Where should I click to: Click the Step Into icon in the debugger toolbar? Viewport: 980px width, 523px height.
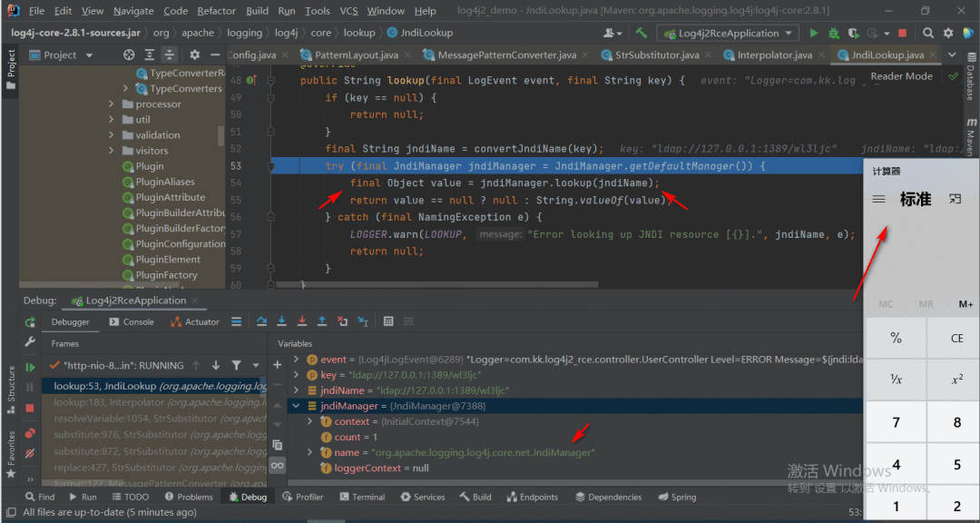coord(282,321)
